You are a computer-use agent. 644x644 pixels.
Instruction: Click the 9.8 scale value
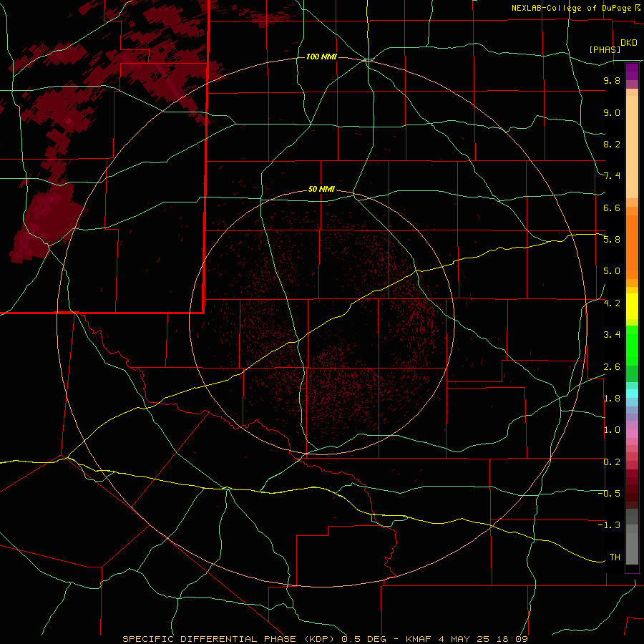612,80
